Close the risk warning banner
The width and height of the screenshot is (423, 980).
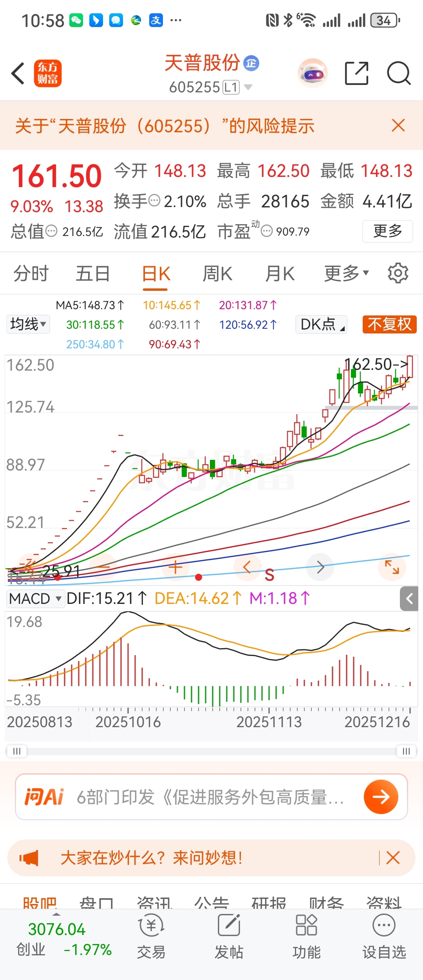(398, 126)
